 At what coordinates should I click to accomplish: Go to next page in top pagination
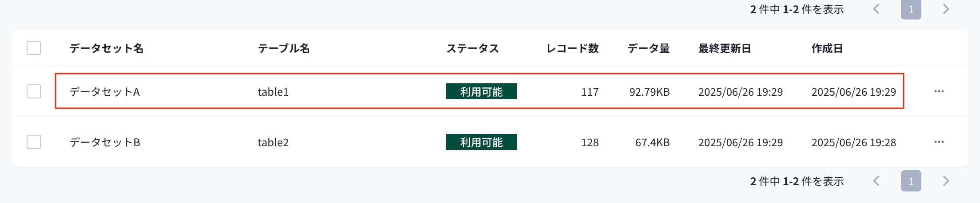coord(946,9)
